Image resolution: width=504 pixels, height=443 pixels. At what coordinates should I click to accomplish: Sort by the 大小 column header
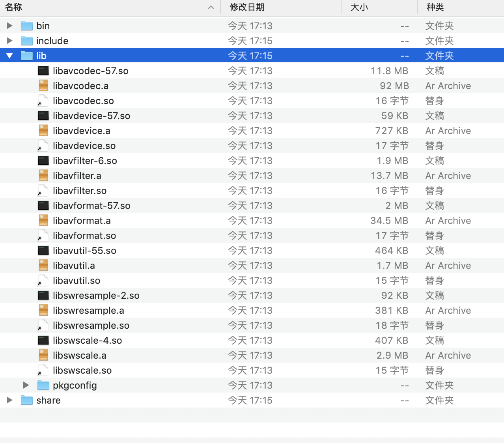pyautogui.click(x=358, y=7)
